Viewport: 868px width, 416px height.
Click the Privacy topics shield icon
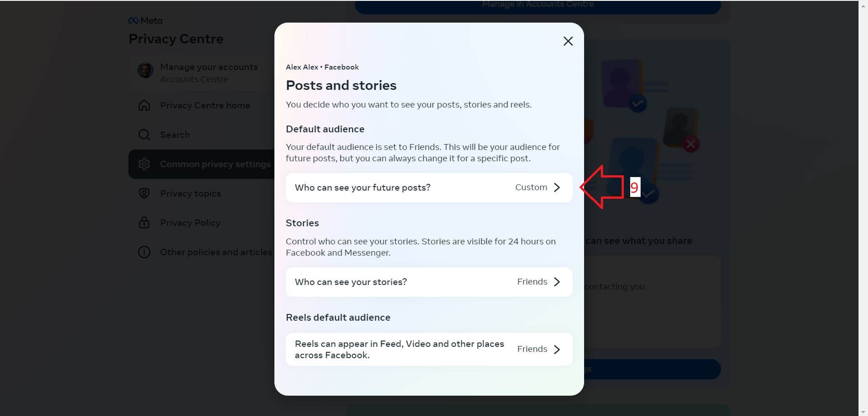coord(144,193)
